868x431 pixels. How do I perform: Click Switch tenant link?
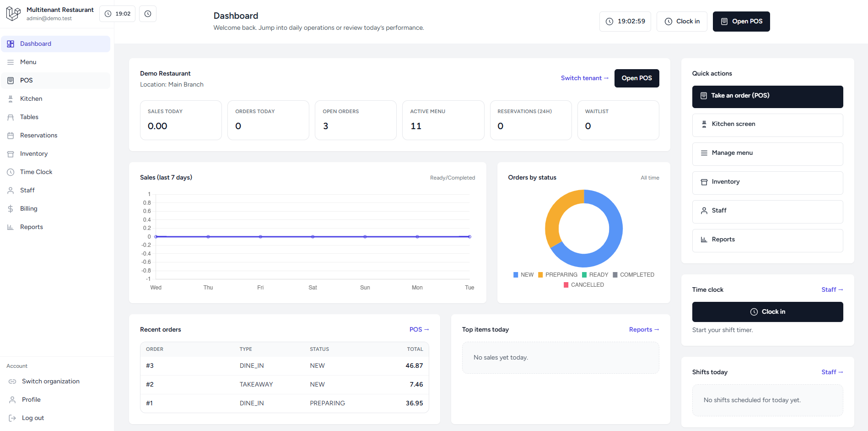(584, 78)
